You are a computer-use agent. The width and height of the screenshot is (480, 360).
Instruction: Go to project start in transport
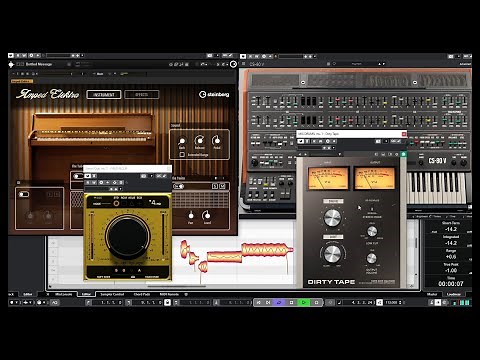[258, 302]
